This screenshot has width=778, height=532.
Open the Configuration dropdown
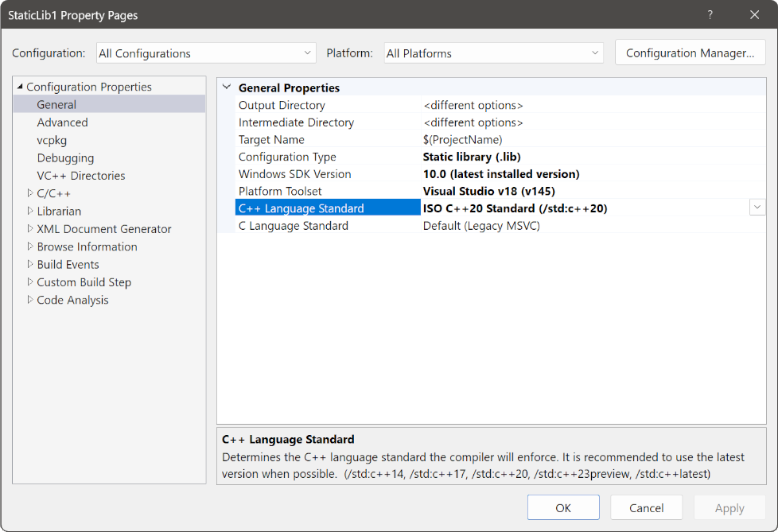308,52
